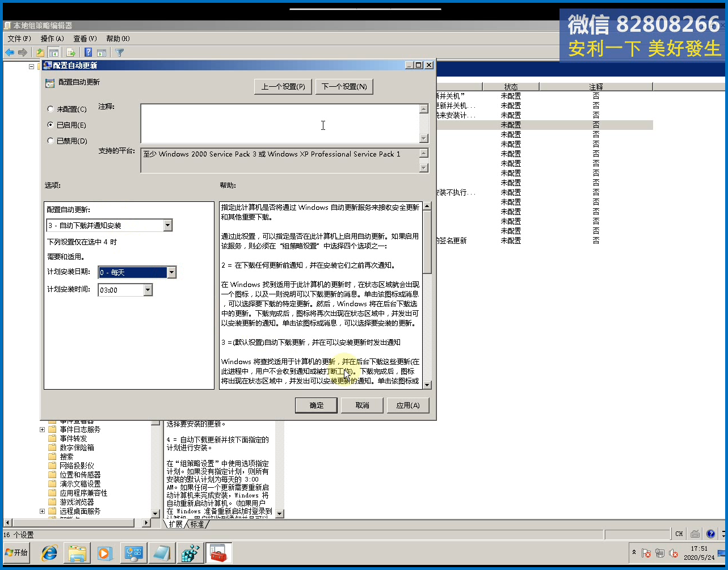Select the 未配置 radio button
Viewport: 728px width, 570px height.
tap(51, 109)
